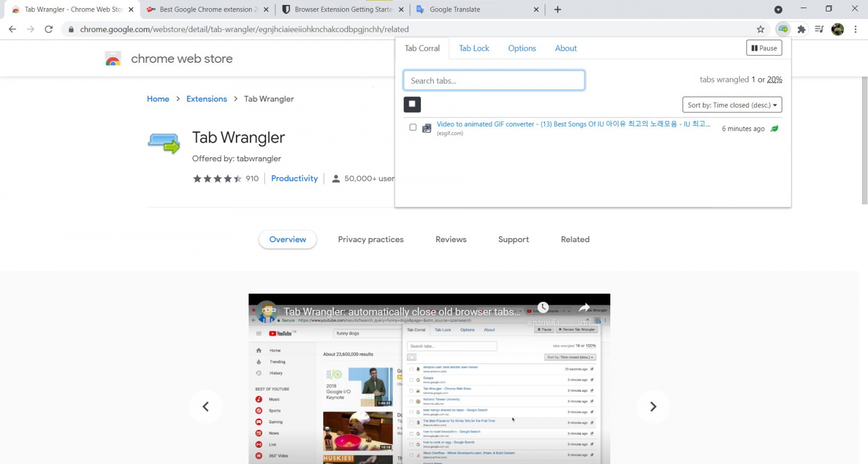Image resolution: width=868 pixels, height=464 pixels.
Task: Click the Share arrow icon on video
Action: 584,308
